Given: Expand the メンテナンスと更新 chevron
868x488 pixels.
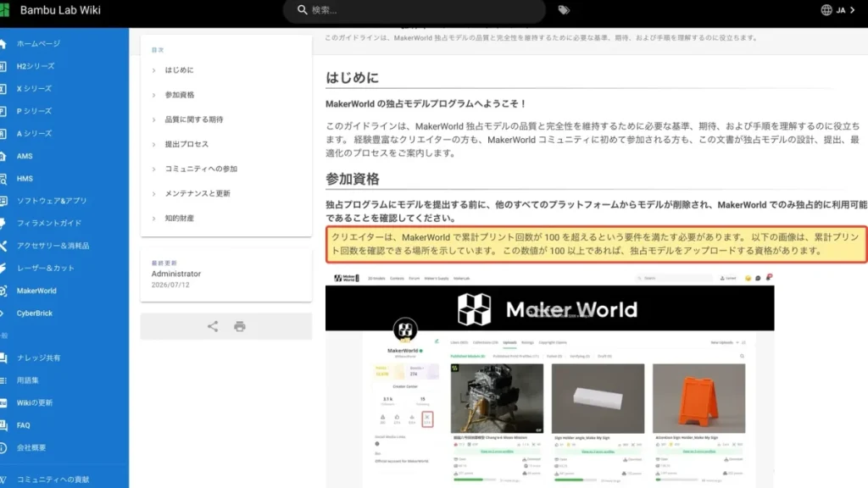Looking at the screenshot, I should [x=154, y=194].
